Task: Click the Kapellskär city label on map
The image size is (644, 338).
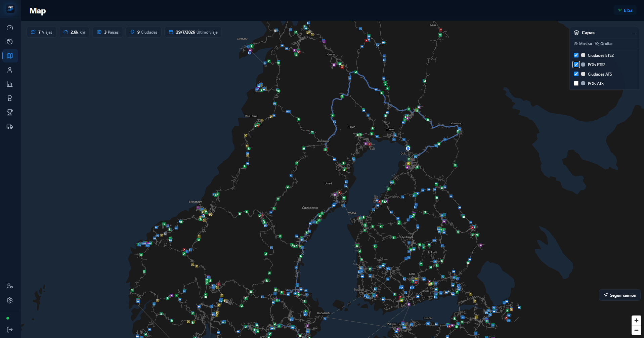Action: click(324, 313)
